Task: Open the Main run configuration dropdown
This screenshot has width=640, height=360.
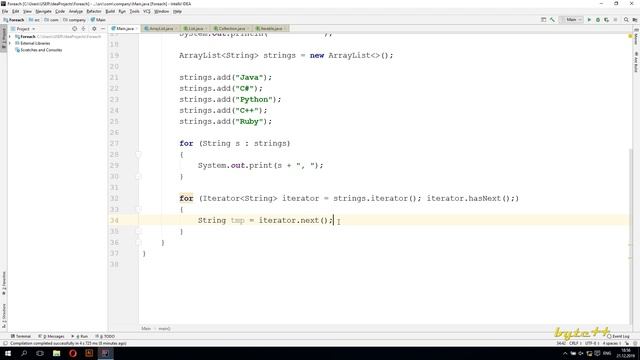Action: tap(571, 20)
